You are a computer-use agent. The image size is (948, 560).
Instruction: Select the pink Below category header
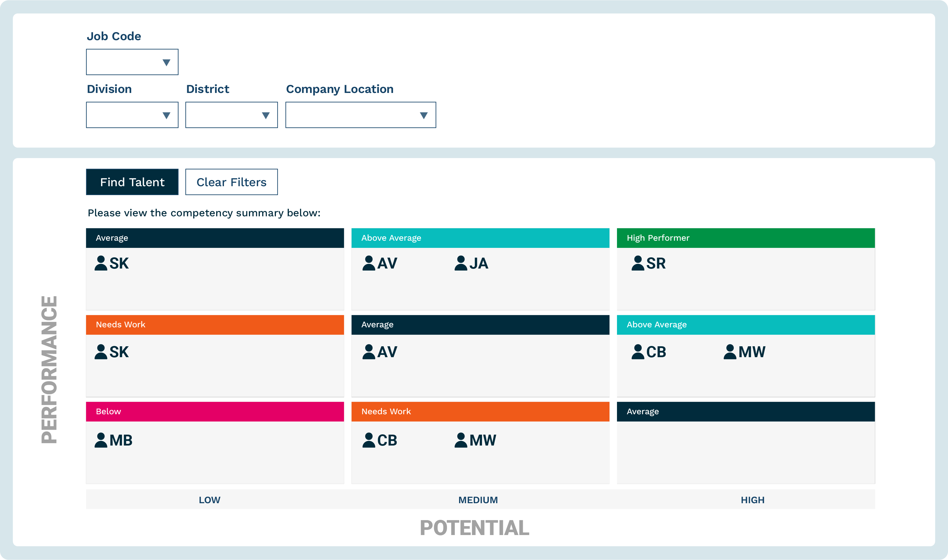[215, 411]
